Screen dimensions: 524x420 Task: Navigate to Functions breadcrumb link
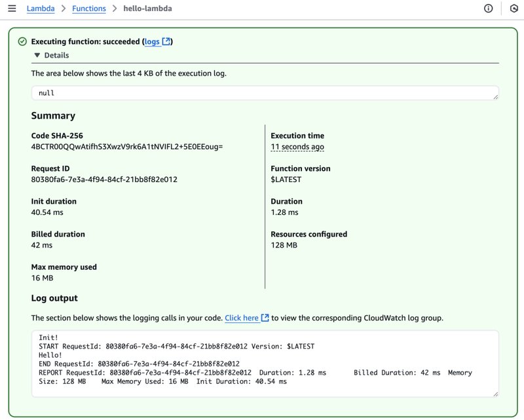[x=88, y=9]
